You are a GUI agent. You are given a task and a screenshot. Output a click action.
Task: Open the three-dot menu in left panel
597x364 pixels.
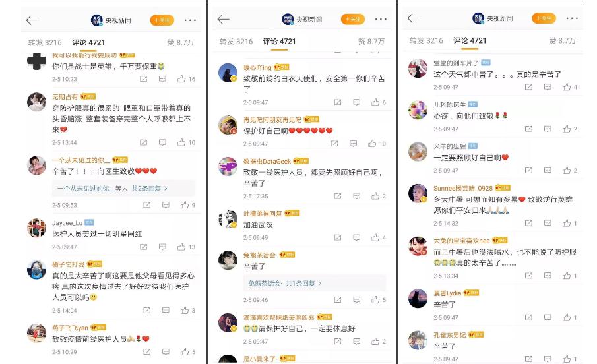[x=190, y=20]
